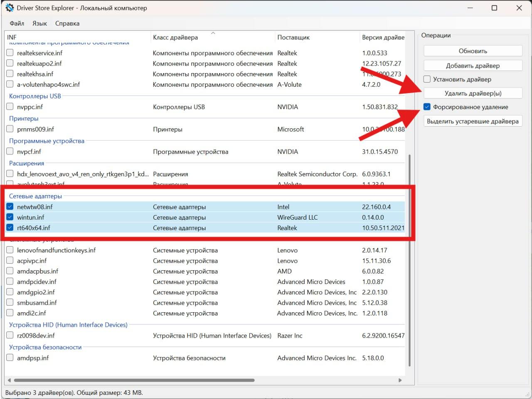
Task: Click the Принтеры group header
Action: point(24,118)
